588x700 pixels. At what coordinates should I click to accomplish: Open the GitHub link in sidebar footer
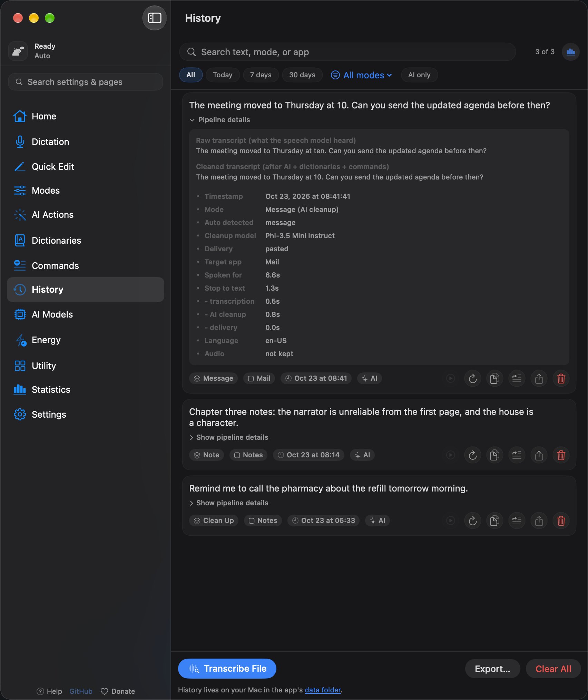pos(81,691)
